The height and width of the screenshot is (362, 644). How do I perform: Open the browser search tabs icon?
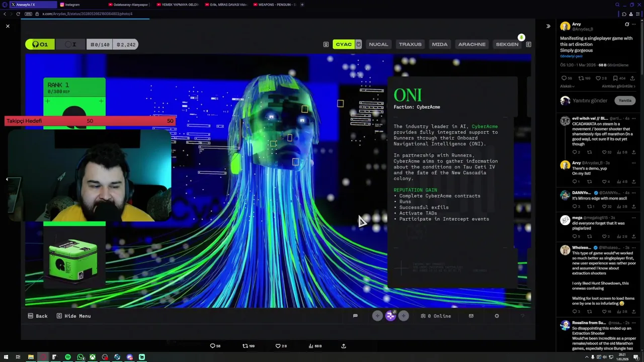pyautogui.click(x=617, y=5)
